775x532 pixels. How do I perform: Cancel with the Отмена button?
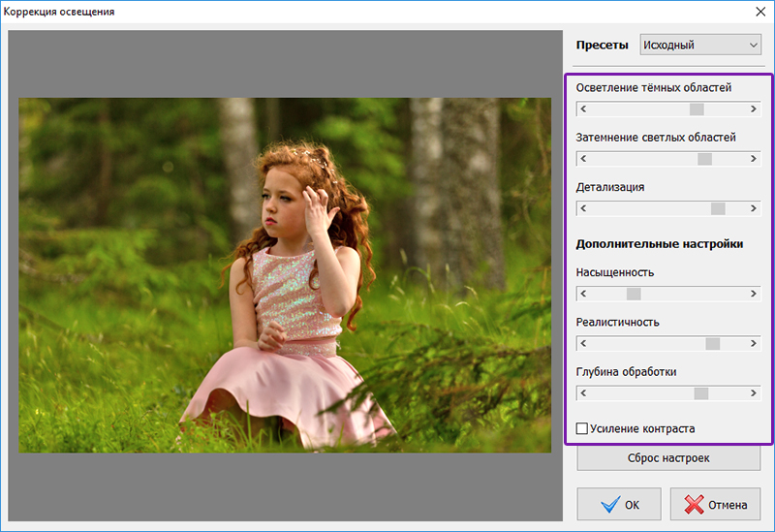click(715, 504)
